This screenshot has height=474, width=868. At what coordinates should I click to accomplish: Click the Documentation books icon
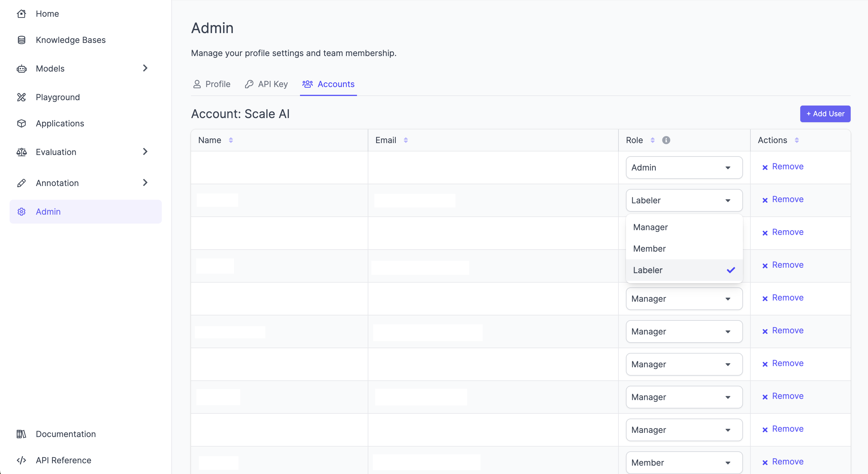[x=21, y=434]
